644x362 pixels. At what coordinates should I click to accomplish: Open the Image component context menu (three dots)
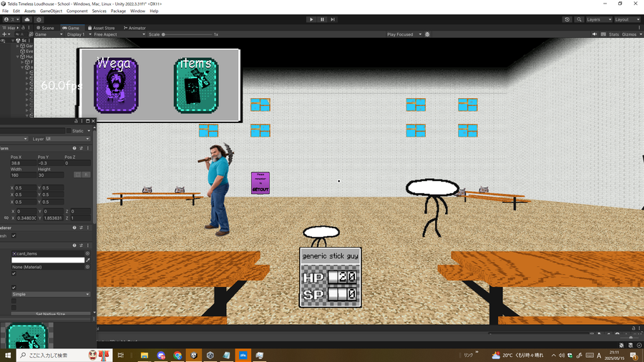[x=87, y=245]
